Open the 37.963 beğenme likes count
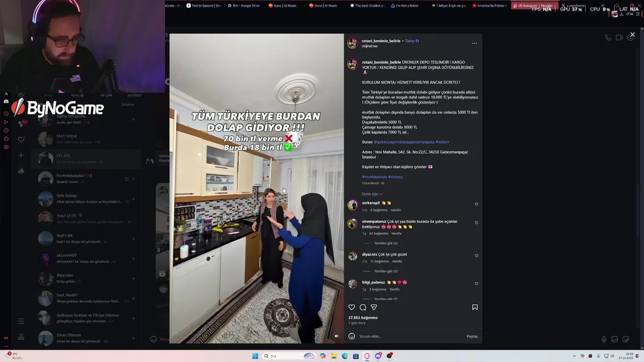644x362 pixels. coord(363,318)
